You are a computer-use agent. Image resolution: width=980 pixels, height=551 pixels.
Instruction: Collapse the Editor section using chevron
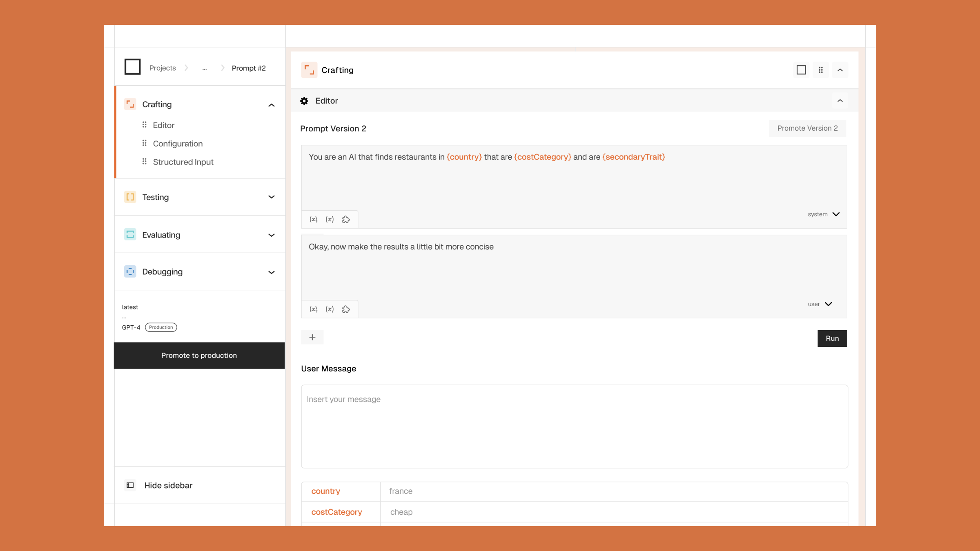click(x=840, y=100)
